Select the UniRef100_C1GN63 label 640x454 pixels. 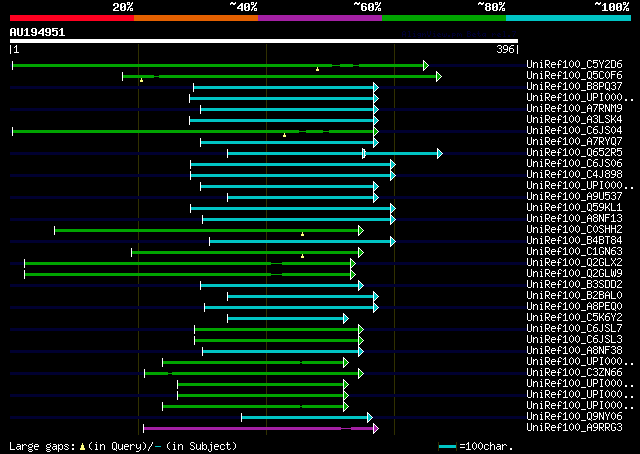574,251
